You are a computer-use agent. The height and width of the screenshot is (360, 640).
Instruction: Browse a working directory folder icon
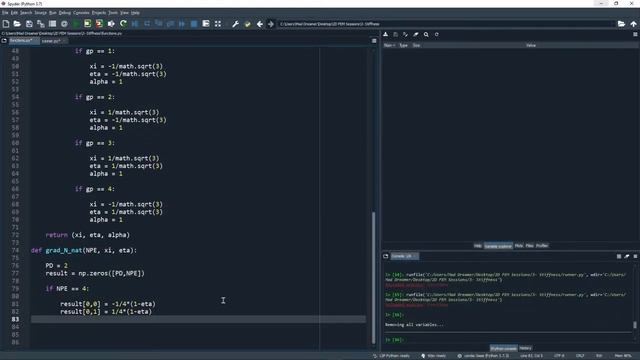click(621, 24)
